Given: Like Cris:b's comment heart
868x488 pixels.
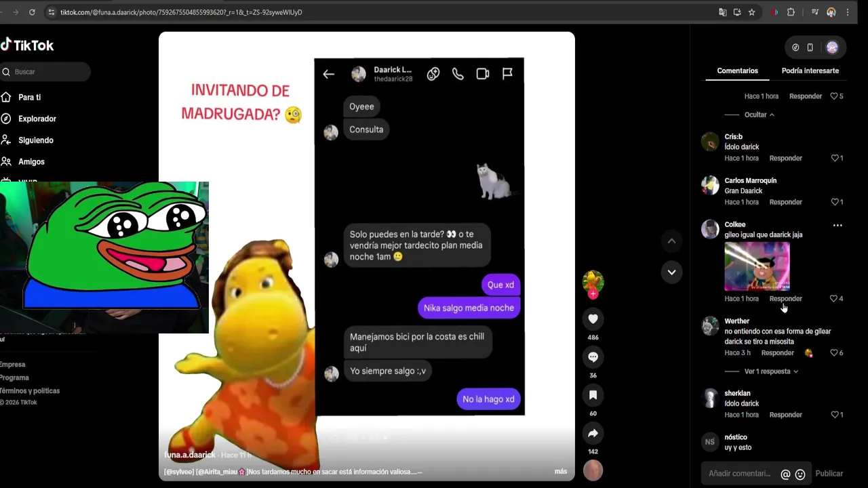Looking at the screenshot, I should pyautogui.click(x=835, y=158).
